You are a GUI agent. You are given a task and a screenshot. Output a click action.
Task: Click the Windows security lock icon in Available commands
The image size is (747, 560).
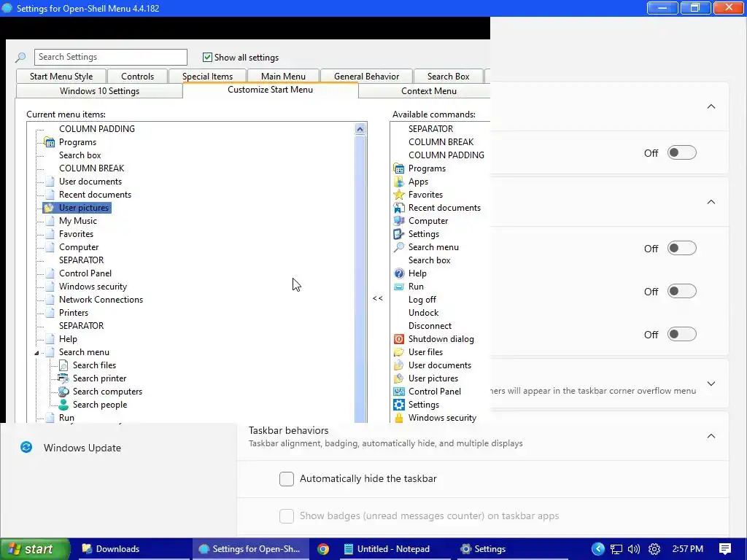pyautogui.click(x=399, y=418)
